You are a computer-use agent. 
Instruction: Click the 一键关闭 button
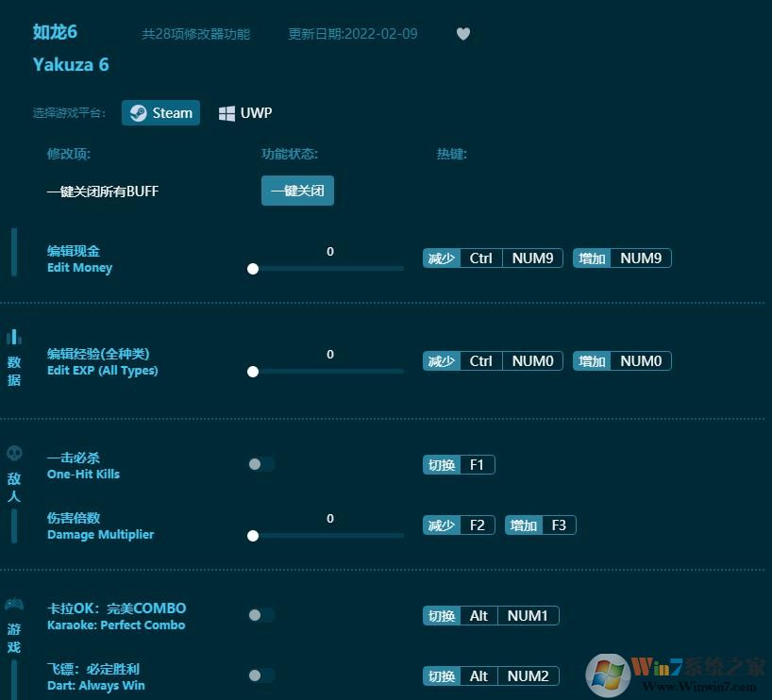point(297,191)
